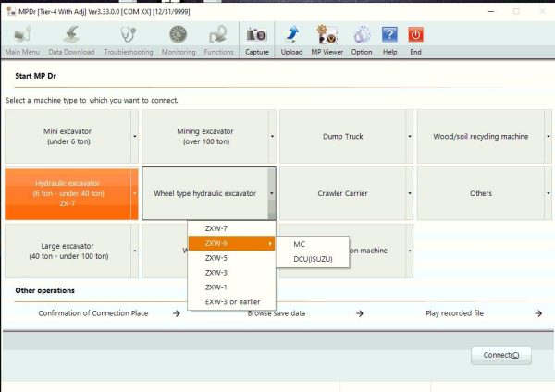Choose ZXW-1 from the model menu

(231, 288)
